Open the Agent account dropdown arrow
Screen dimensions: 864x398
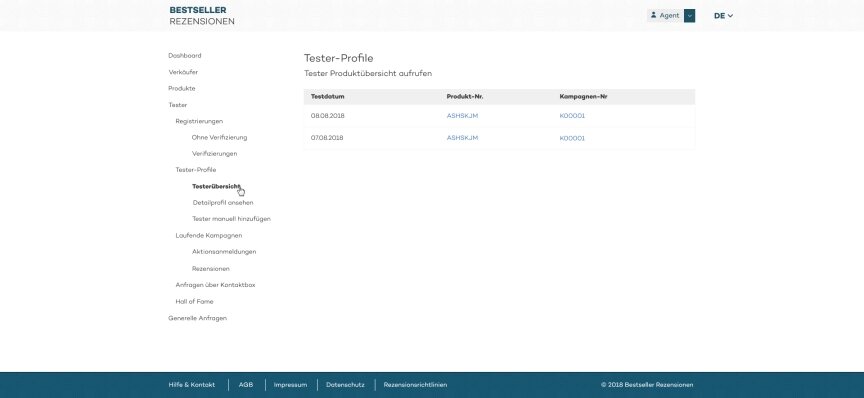[x=689, y=15]
